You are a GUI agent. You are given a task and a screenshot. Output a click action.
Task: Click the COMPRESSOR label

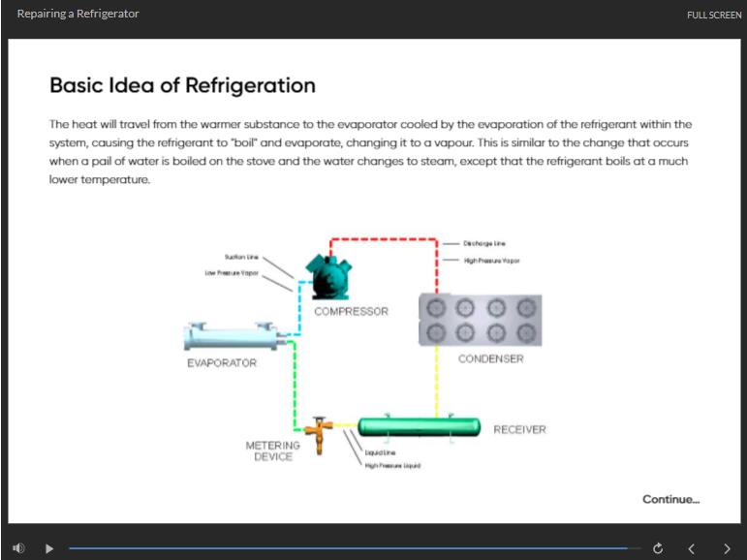pyautogui.click(x=351, y=311)
